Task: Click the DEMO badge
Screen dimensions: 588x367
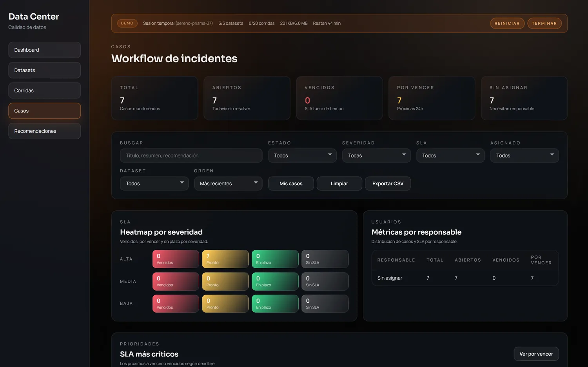Action: click(127, 24)
